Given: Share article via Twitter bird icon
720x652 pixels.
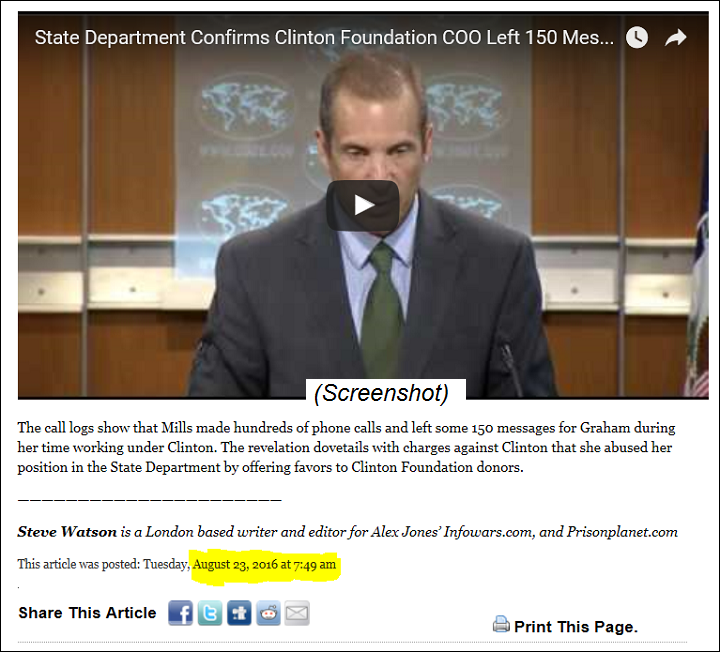Looking at the screenshot, I should (210, 613).
